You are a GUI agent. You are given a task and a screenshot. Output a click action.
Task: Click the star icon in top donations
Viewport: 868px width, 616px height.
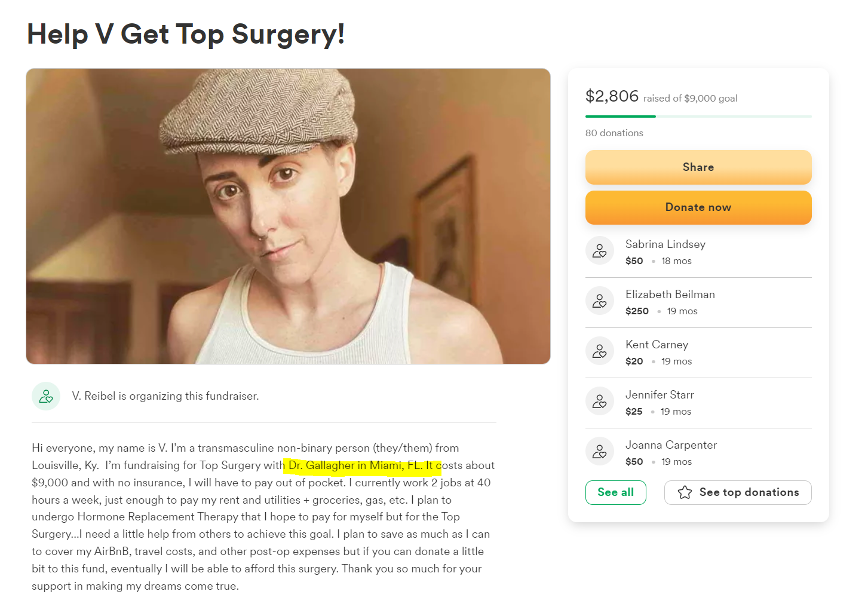tap(685, 492)
